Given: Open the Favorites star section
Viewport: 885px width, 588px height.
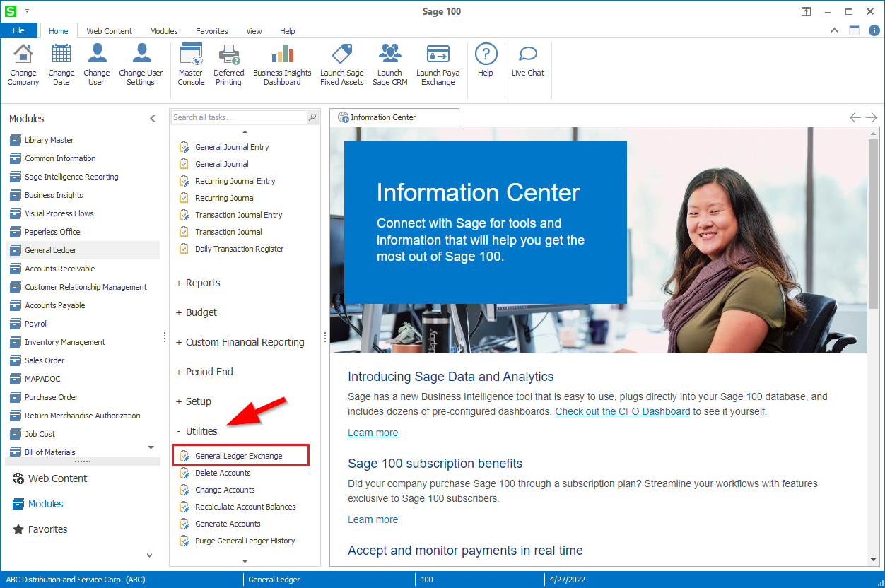Looking at the screenshot, I should (40, 529).
